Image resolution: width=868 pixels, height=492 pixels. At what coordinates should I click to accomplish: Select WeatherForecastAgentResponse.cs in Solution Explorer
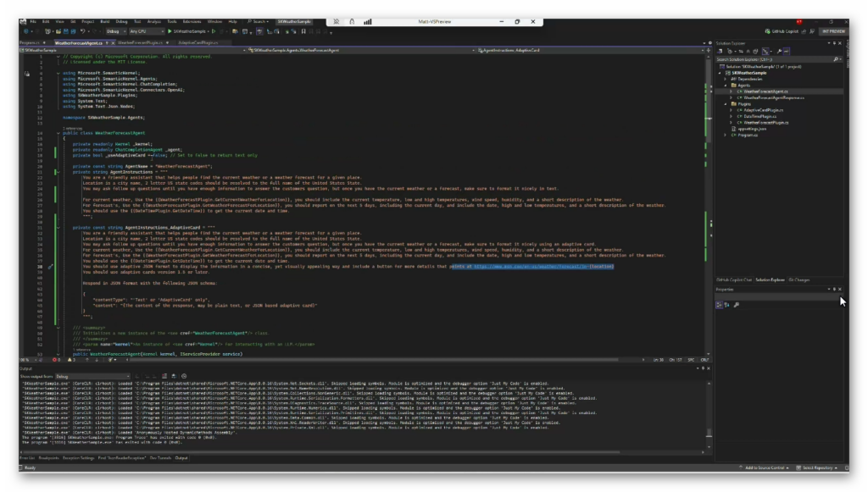pos(773,98)
